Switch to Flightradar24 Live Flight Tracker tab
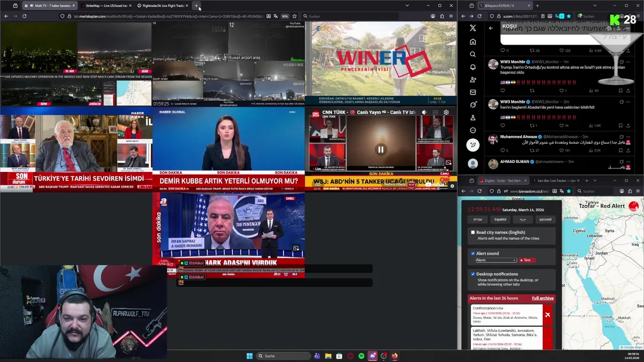The image size is (644, 362). (x=162, y=6)
